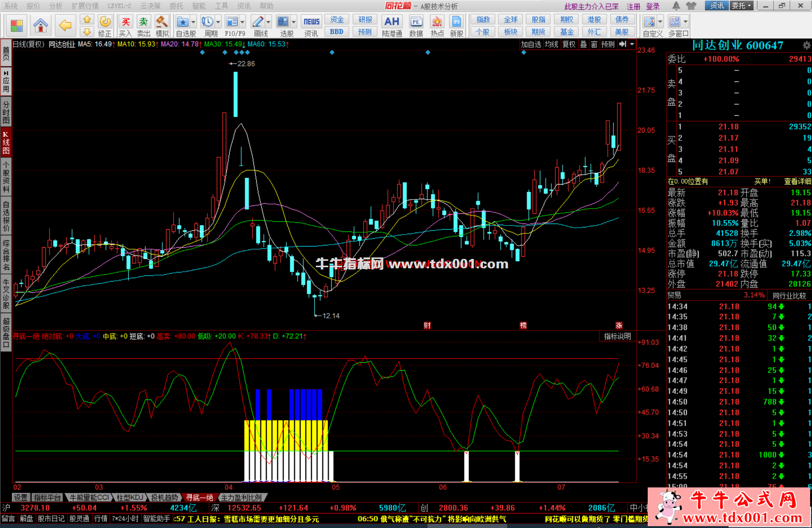Open the 自选股 star folder icon
Viewport: 812px width, 528px height.
pos(183,22)
